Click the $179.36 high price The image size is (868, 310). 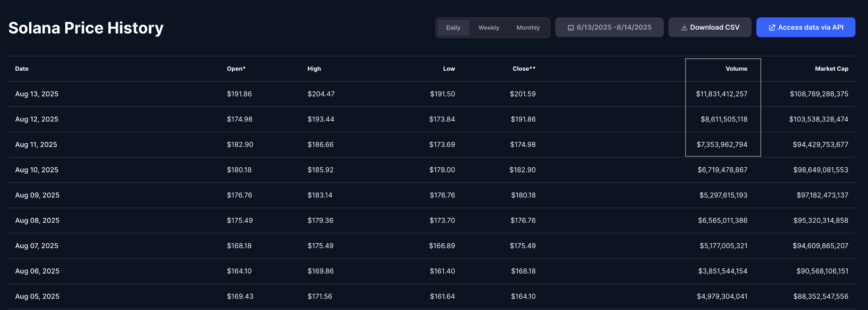point(320,221)
